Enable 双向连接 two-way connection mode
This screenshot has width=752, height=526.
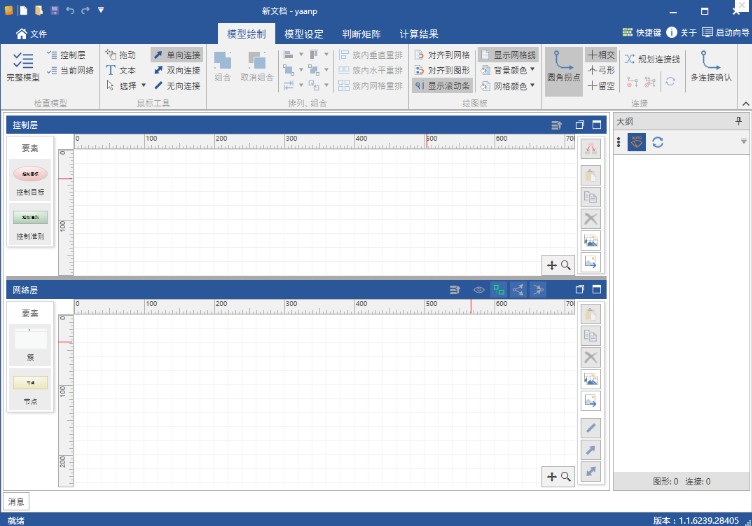177,70
